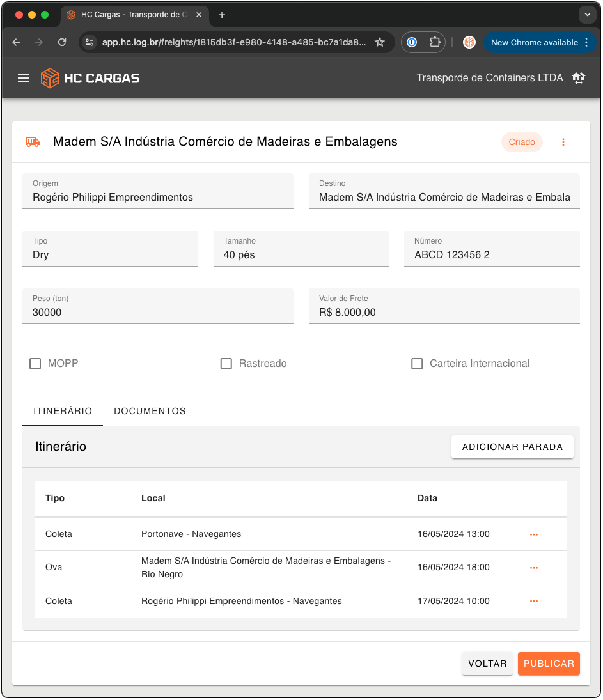
Task: Click the HC Cargas logo
Action: (x=90, y=78)
